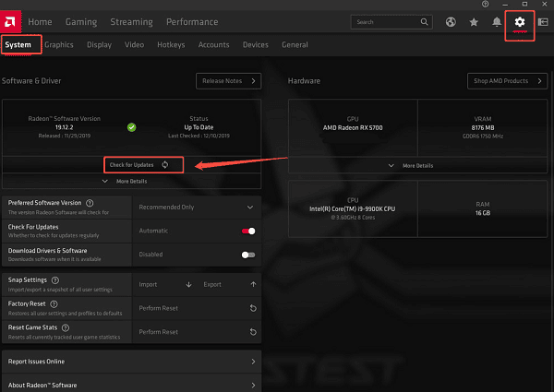Click help icon next to Snap Settings
Screen dimensions: 554x392
tap(55, 279)
